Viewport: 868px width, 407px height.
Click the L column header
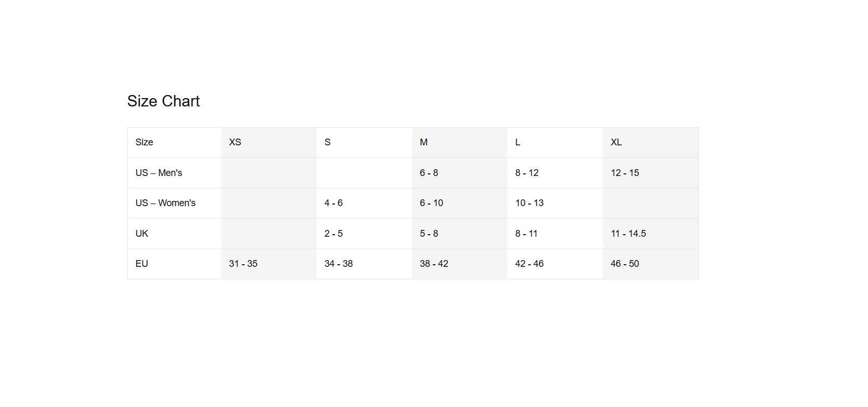tap(518, 142)
